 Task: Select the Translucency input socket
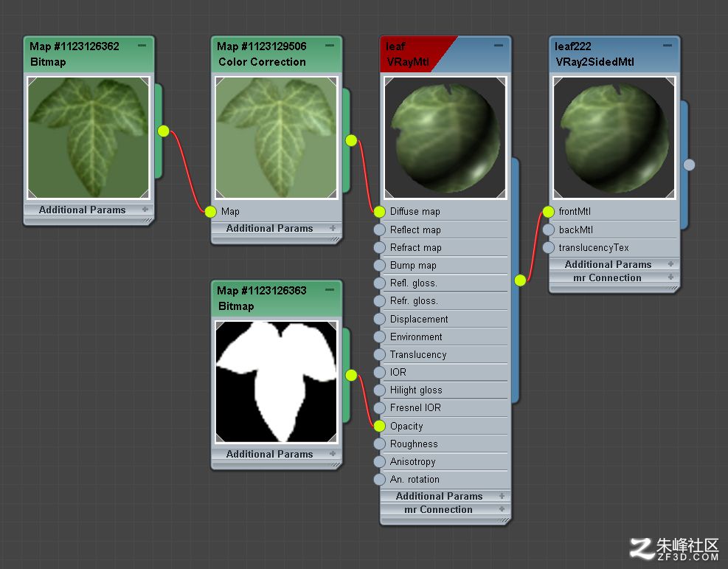(x=379, y=354)
